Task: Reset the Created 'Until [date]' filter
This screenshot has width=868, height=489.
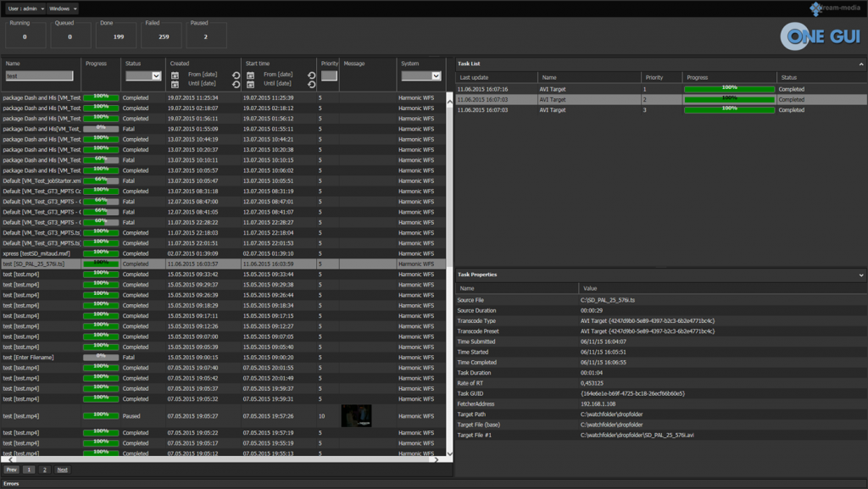Action: click(x=236, y=85)
